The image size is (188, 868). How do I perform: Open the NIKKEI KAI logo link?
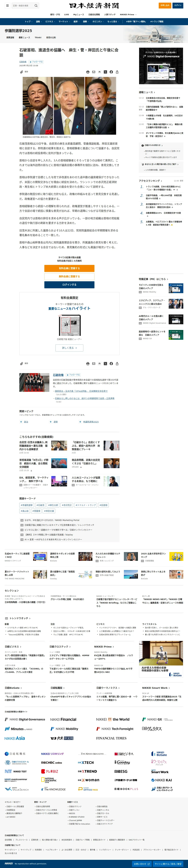coord(162,780)
